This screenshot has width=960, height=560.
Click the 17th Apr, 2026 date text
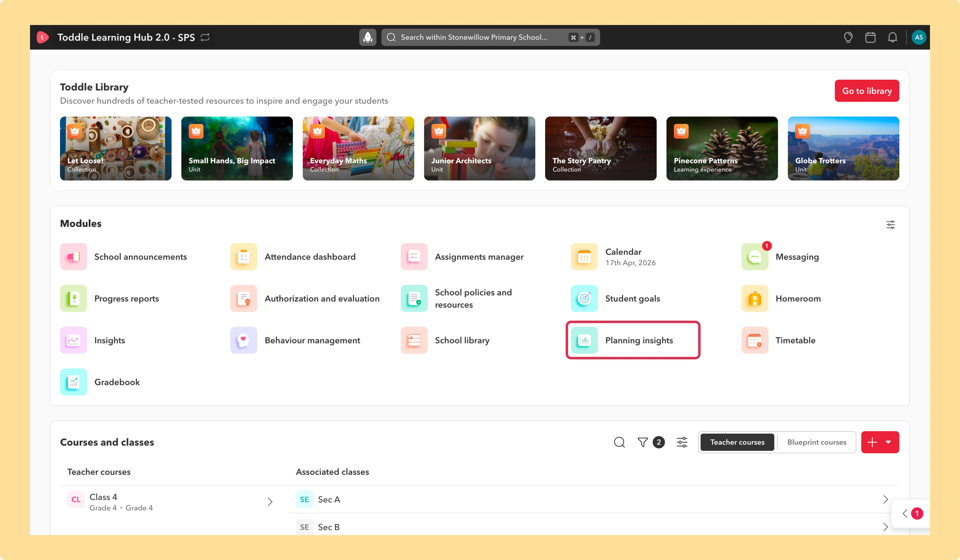point(630,263)
